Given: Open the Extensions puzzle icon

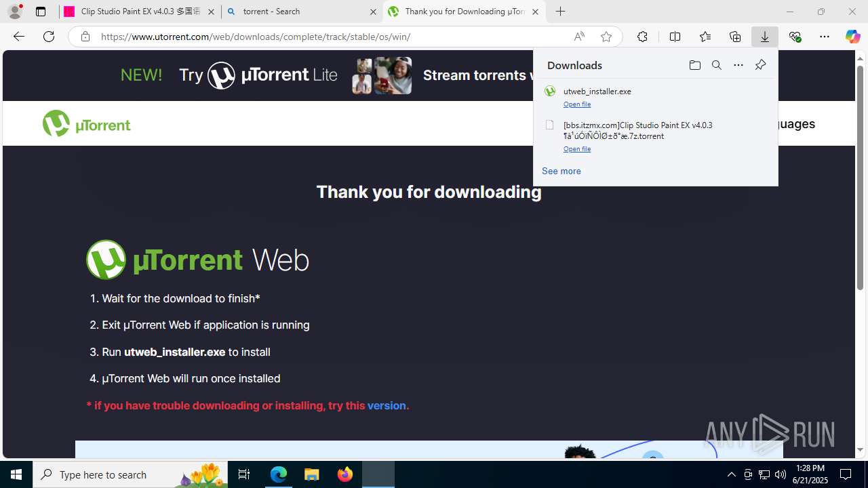Looking at the screenshot, I should 642,37.
